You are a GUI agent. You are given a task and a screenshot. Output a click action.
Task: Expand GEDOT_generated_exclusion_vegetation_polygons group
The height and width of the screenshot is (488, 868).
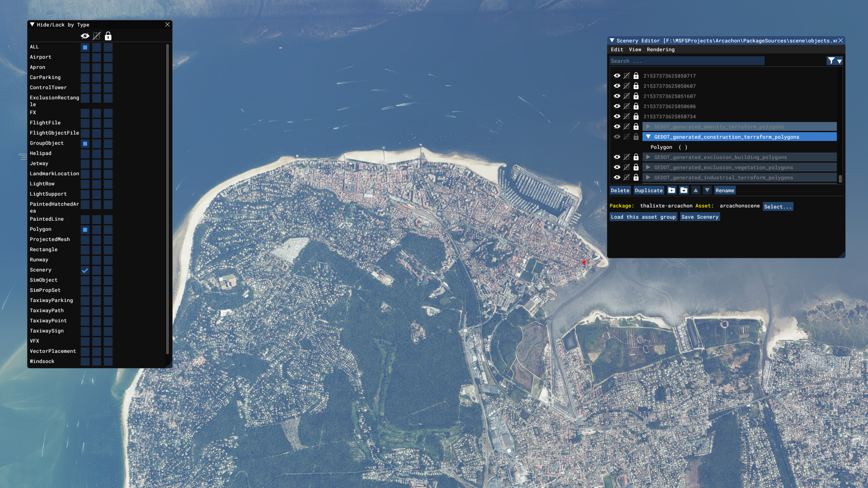[648, 167]
